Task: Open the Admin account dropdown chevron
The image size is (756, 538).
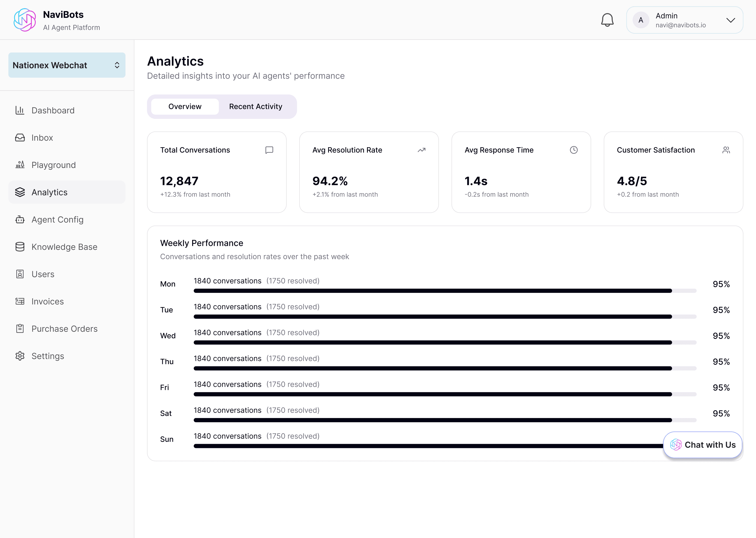Action: point(731,20)
